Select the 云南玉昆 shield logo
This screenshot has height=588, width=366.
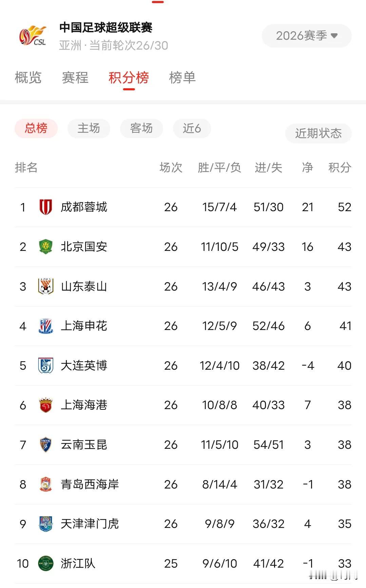coord(45,445)
